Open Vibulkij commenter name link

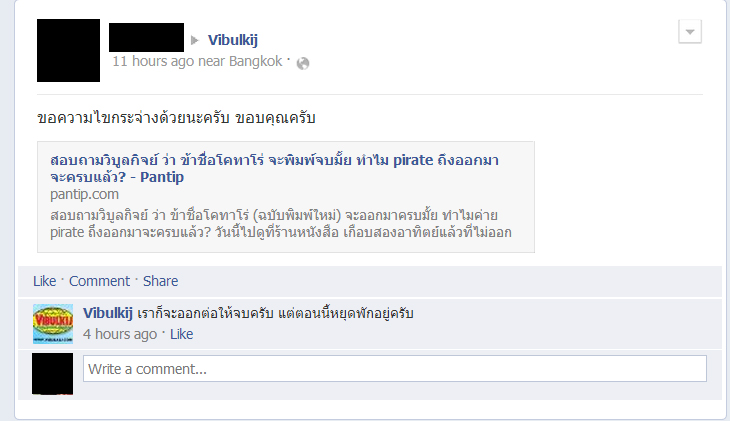pyautogui.click(x=108, y=313)
